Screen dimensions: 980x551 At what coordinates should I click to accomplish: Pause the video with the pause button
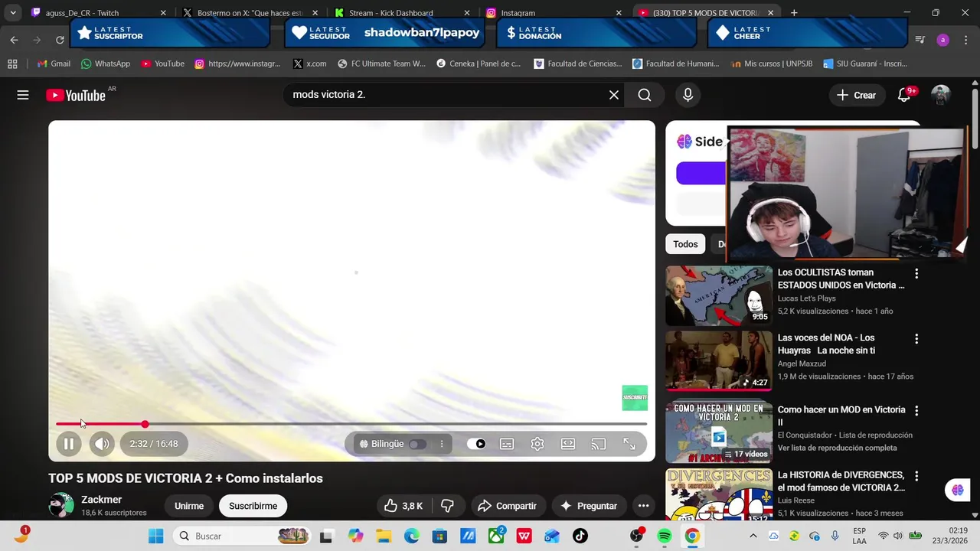pyautogui.click(x=68, y=444)
